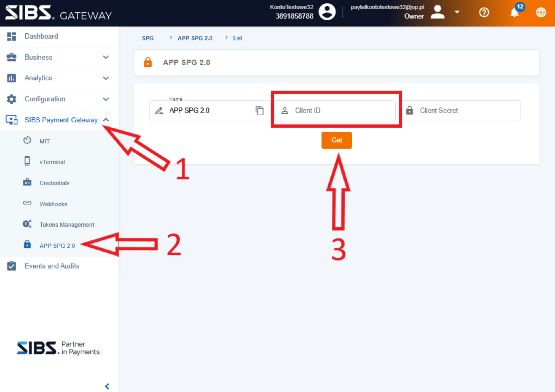
Task: Click the notification bell icon
Action: [514, 13]
